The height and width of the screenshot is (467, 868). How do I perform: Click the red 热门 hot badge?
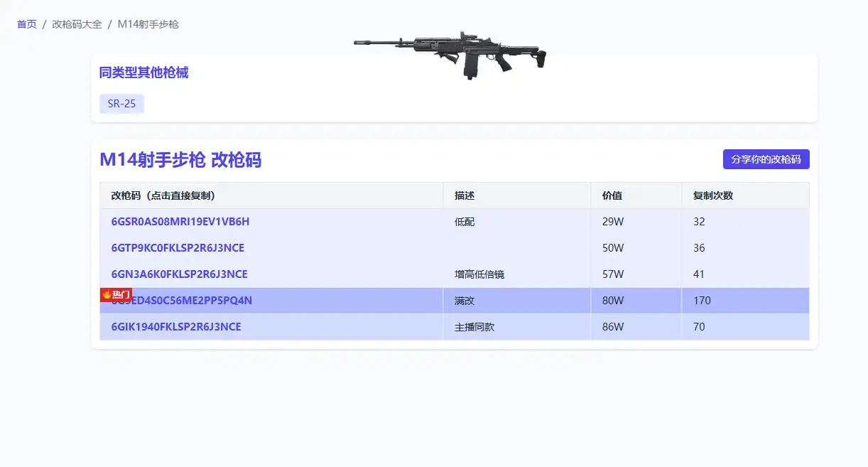[x=116, y=294]
